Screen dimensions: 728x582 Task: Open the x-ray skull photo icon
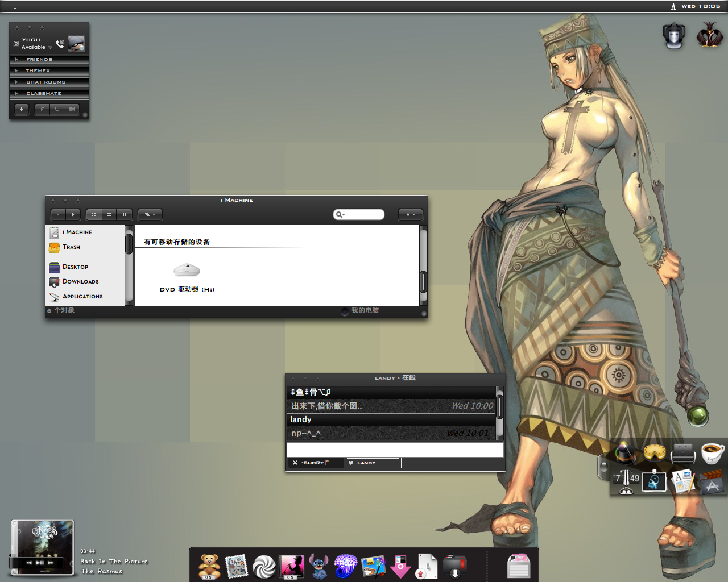click(654, 481)
